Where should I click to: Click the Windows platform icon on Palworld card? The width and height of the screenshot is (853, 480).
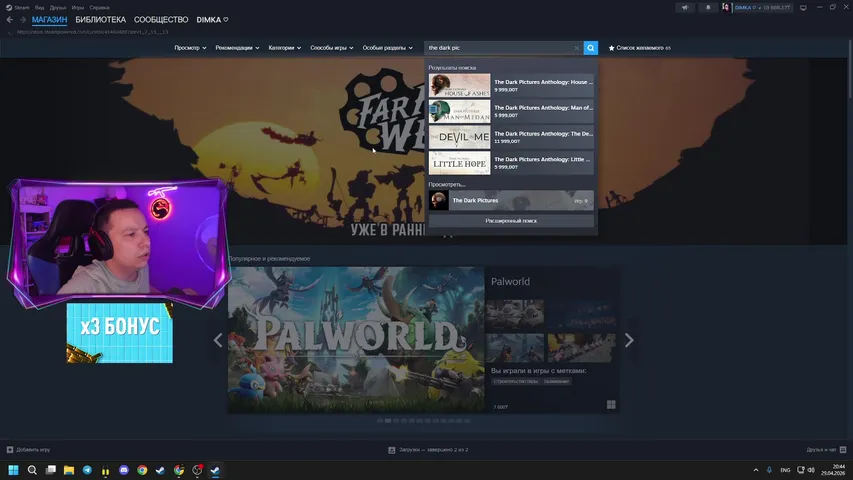611,404
